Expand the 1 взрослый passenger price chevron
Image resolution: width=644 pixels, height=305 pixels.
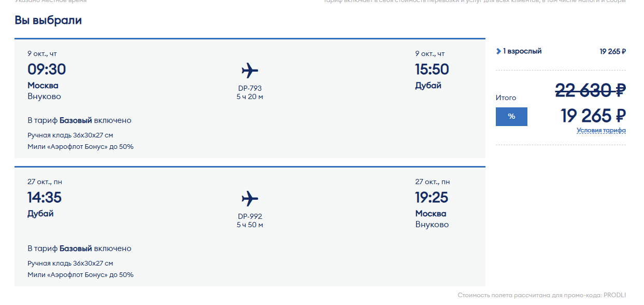tap(498, 51)
